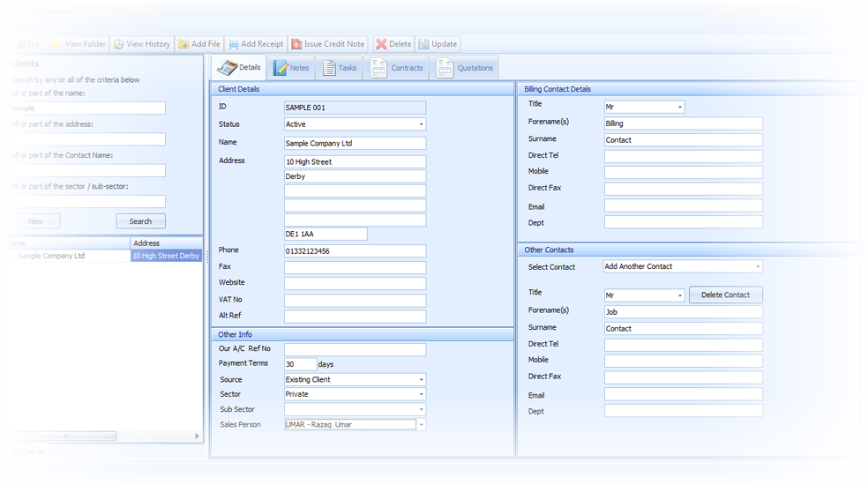Image resolution: width=868 pixels, height=485 pixels.
Task: Click the Add Receipt toolbar icon
Action: 234,44
